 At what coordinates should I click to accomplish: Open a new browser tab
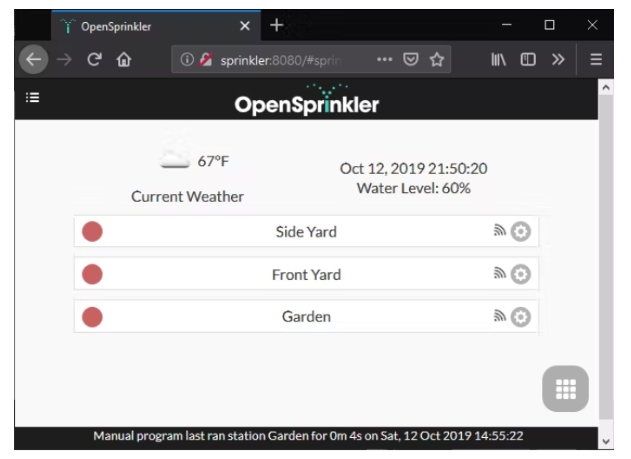coord(276,25)
